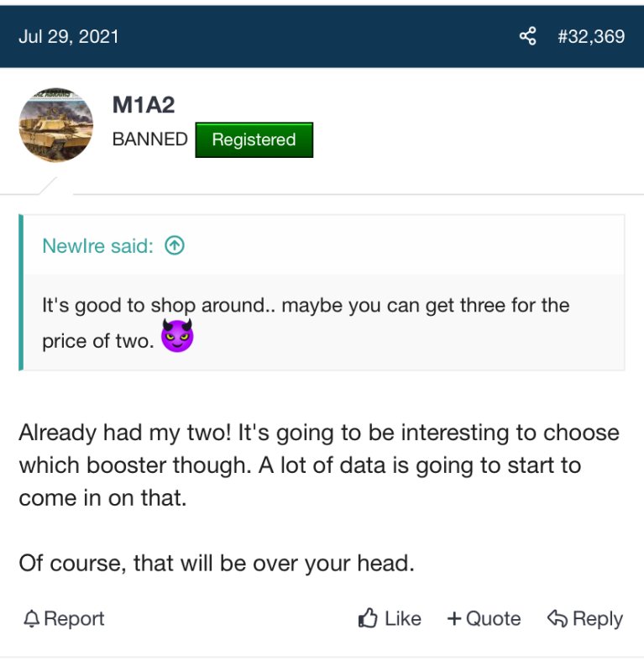Screen dimensions: 644x672
Task: Open the post number #32,369 permalink
Action: (x=590, y=36)
